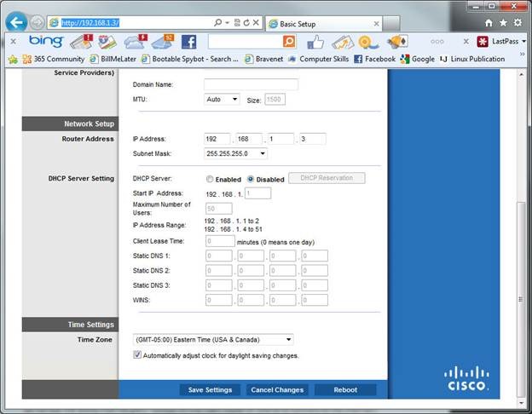Select DHCP Server Disabled radio button
532x414 pixels.
pyautogui.click(x=251, y=179)
